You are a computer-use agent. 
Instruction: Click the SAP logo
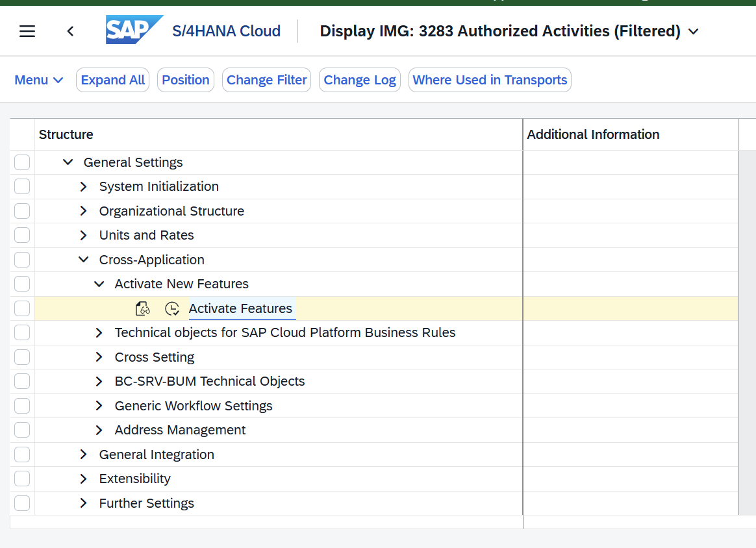click(134, 30)
